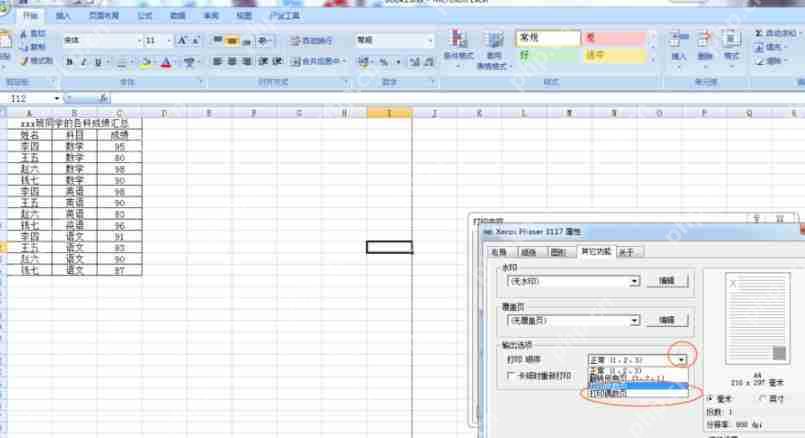Toggle Bold formatting in the ribbon
Image resolution: width=805 pixels, height=438 pixels.
tap(69, 62)
